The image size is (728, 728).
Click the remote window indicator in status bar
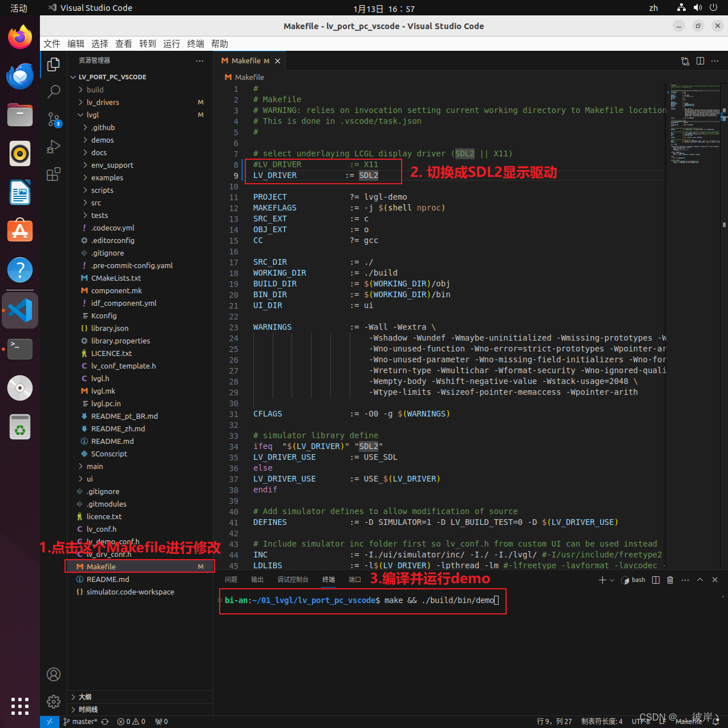50,722
